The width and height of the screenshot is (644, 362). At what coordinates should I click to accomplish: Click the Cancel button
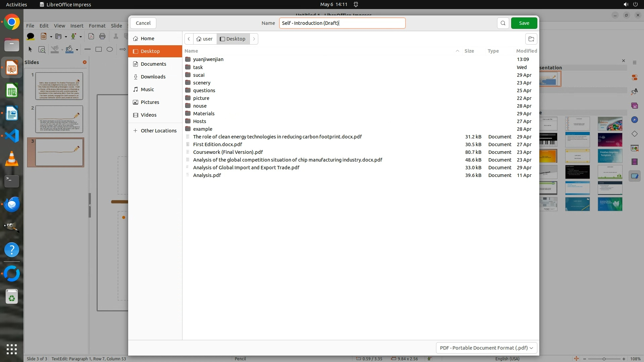tap(143, 23)
